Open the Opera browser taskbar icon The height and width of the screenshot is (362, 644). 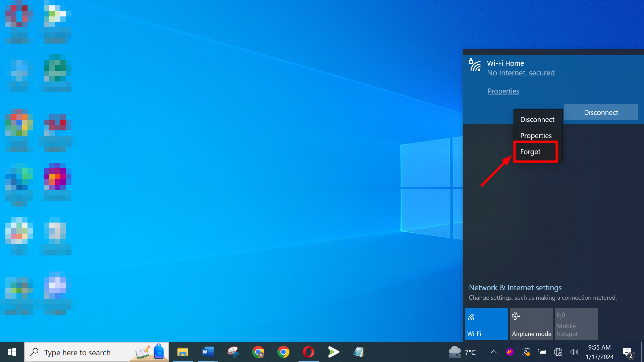pos(308,352)
